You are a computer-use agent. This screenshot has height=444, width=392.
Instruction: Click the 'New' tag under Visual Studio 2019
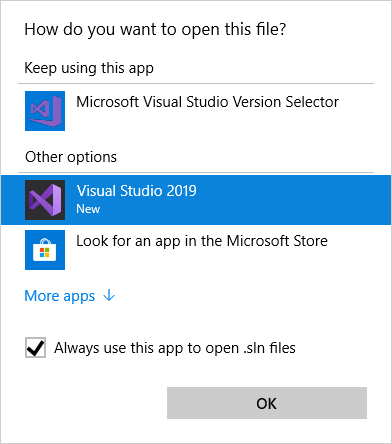(x=88, y=209)
